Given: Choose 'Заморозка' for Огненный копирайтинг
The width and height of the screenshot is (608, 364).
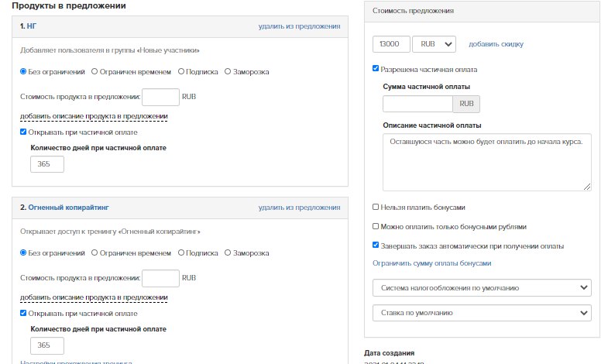Looking at the screenshot, I should 228,252.
